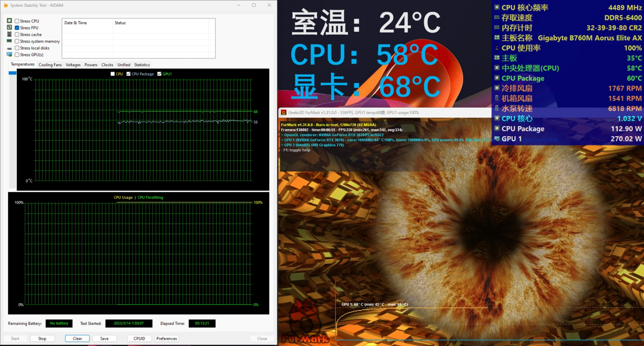
Task: Click the processor icon beside Stress CPU
Action: [9, 21]
